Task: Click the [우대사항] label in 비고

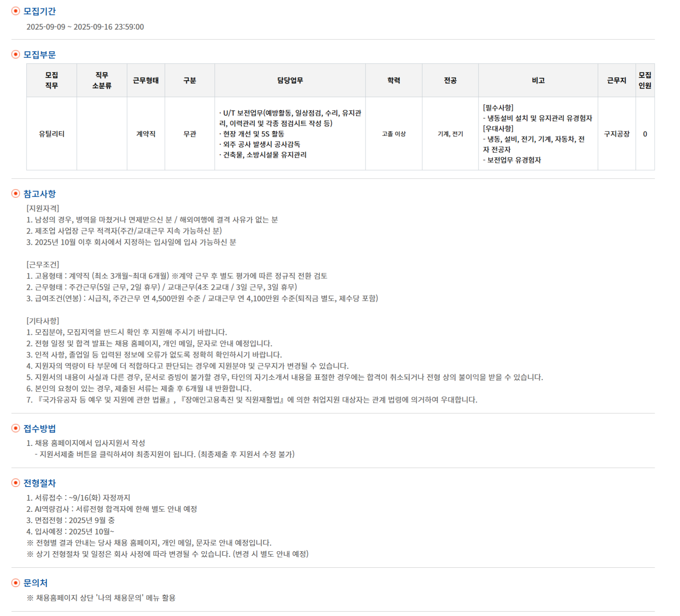Action: click(x=498, y=129)
